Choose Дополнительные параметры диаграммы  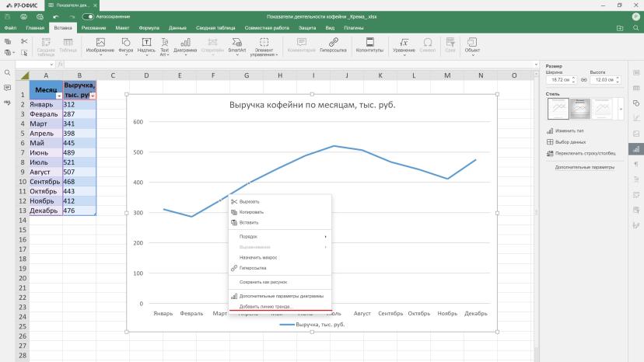(x=279, y=296)
